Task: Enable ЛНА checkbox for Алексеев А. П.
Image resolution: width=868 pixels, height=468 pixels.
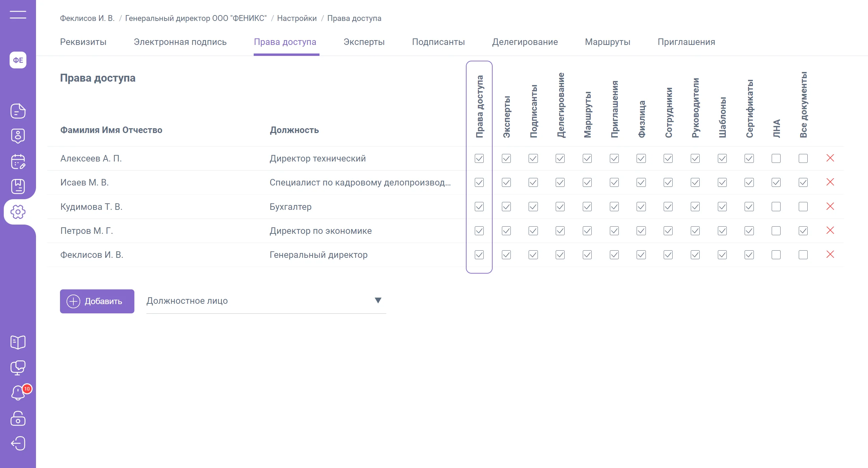Action: click(776, 158)
